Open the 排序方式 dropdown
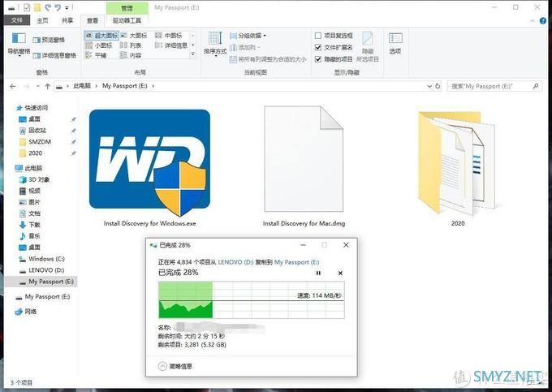 pyautogui.click(x=215, y=45)
